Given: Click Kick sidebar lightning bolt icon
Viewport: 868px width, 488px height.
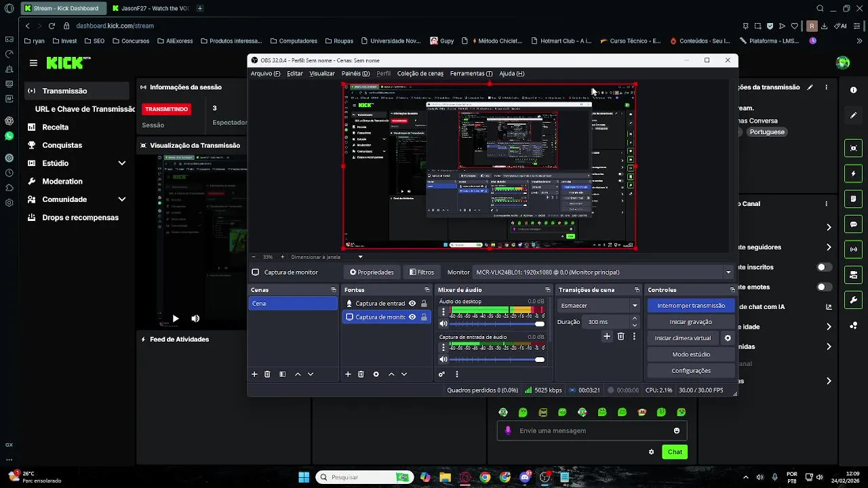Looking at the screenshot, I should [x=853, y=174].
